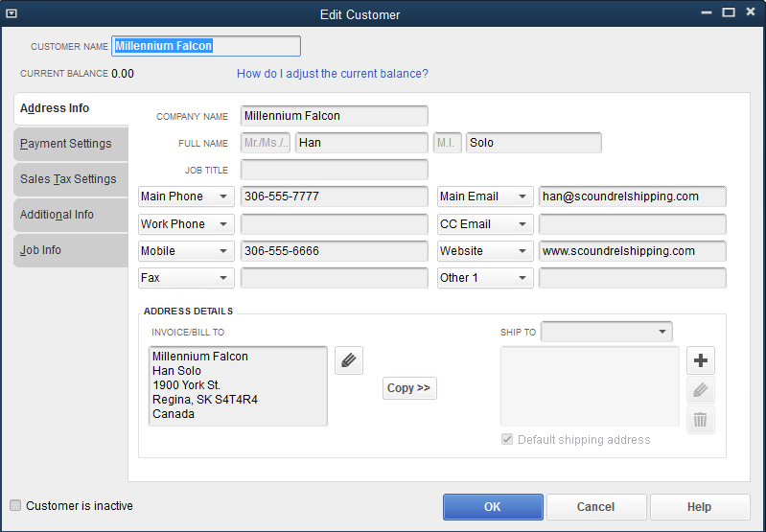Click the empty Work Phone number field
The image size is (766, 532).
(x=335, y=224)
